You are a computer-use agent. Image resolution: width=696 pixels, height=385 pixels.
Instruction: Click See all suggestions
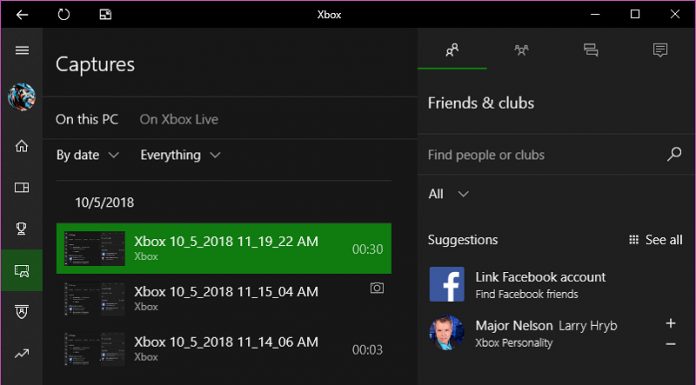tap(656, 240)
